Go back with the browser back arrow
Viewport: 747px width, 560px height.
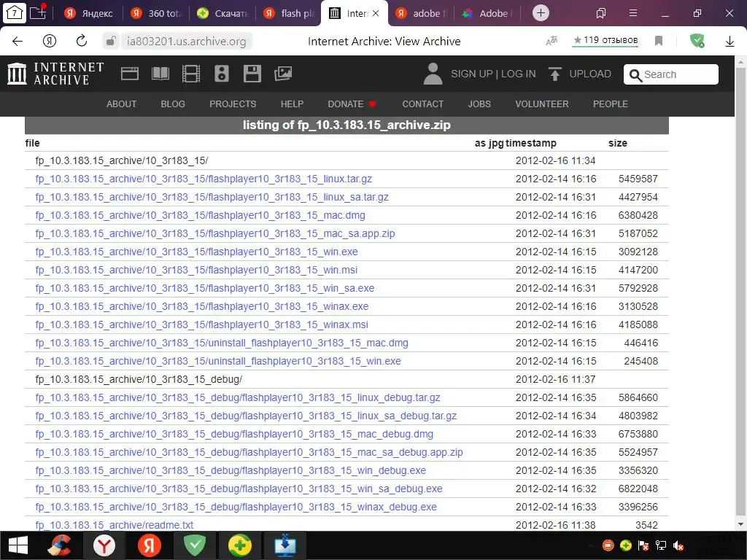click(x=18, y=41)
